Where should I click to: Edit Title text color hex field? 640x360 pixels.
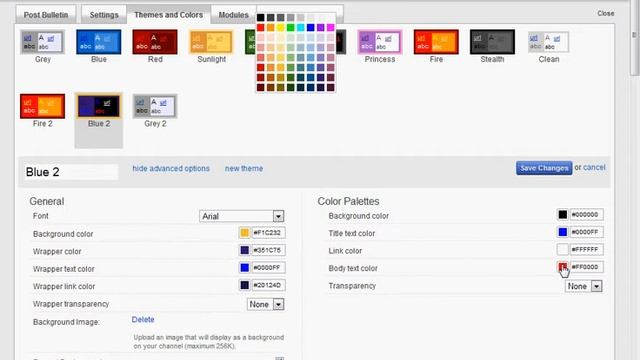(586, 232)
